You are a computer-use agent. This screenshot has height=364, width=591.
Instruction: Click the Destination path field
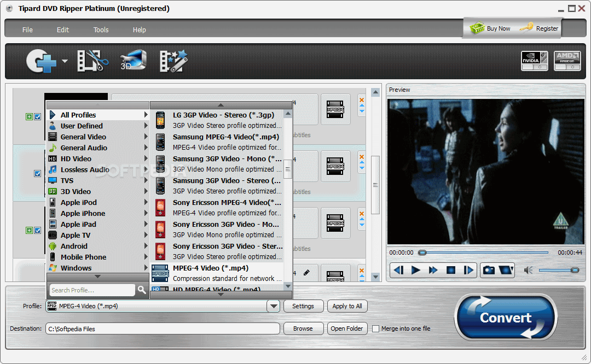163,328
